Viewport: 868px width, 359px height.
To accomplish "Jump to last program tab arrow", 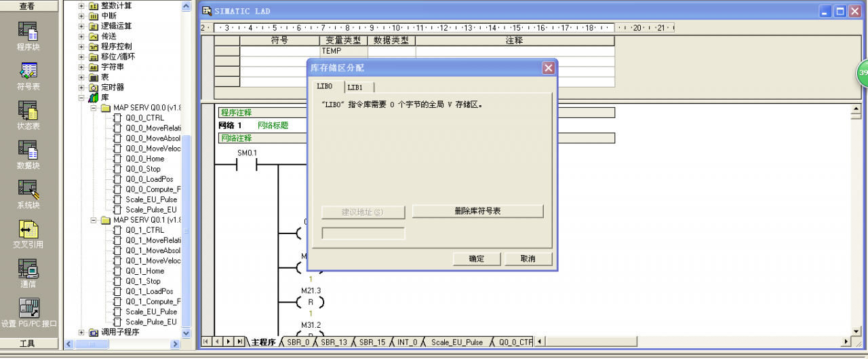I will (x=239, y=341).
